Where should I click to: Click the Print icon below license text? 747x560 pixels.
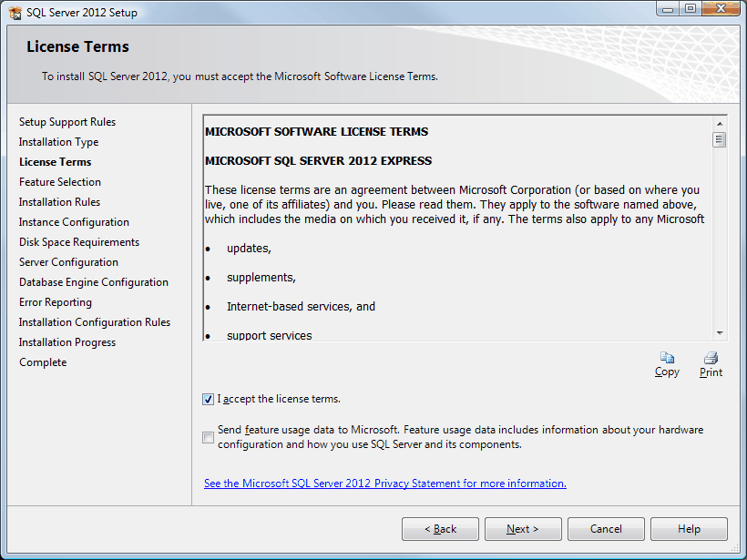point(711,358)
